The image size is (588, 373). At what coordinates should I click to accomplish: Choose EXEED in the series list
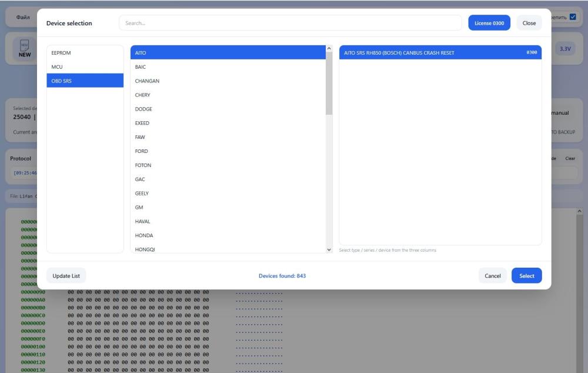coord(228,123)
